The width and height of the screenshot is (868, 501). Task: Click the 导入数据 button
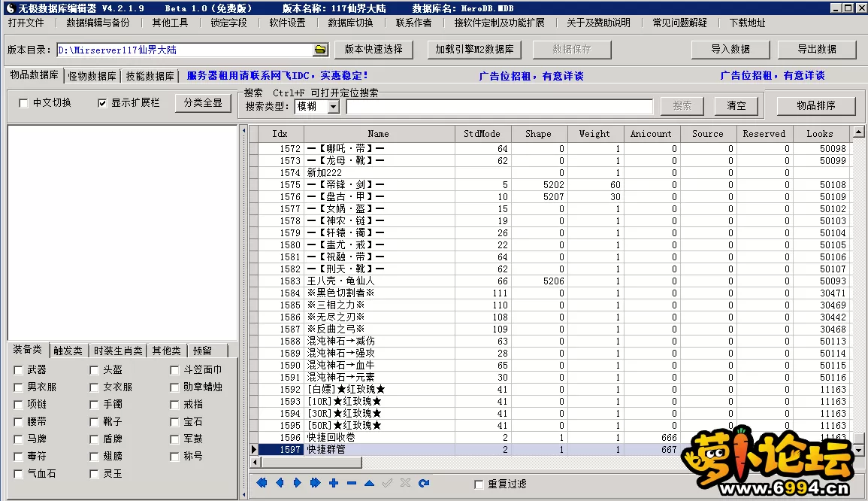coord(730,50)
